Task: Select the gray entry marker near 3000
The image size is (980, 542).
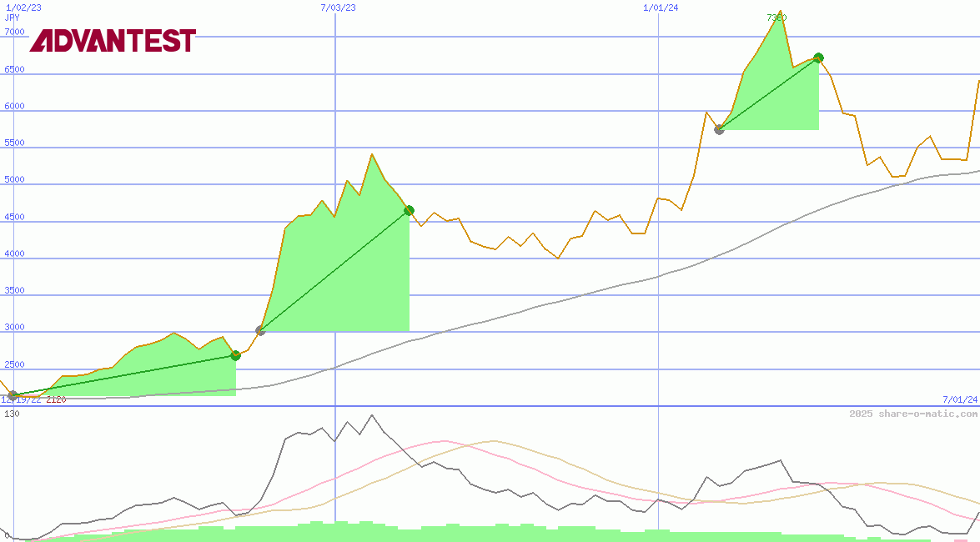Action: click(260, 331)
